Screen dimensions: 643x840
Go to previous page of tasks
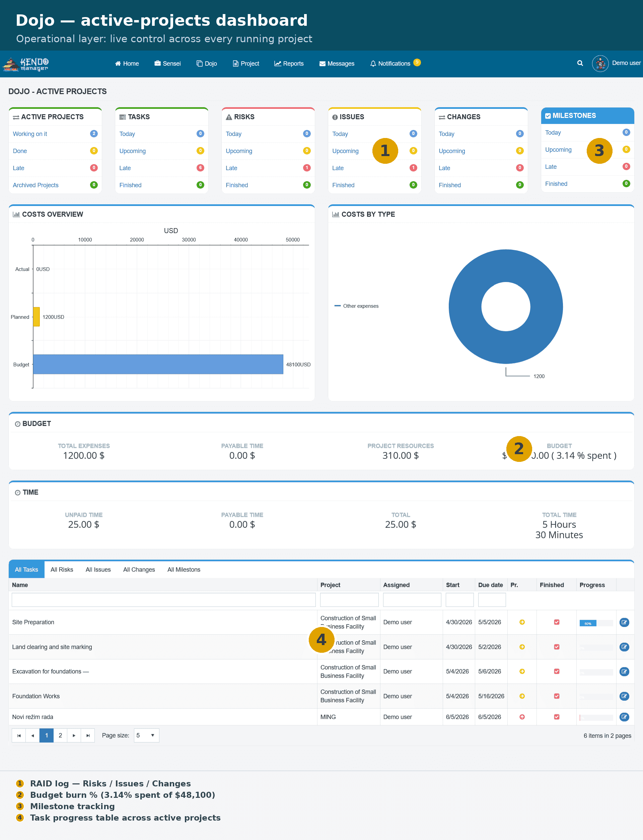[32, 735]
